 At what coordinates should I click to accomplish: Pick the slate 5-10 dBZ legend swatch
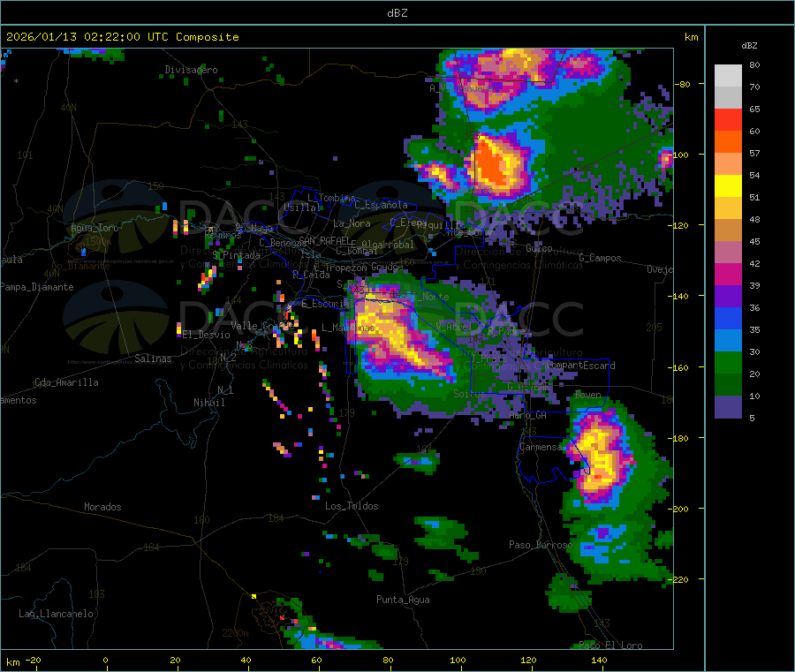[728, 407]
